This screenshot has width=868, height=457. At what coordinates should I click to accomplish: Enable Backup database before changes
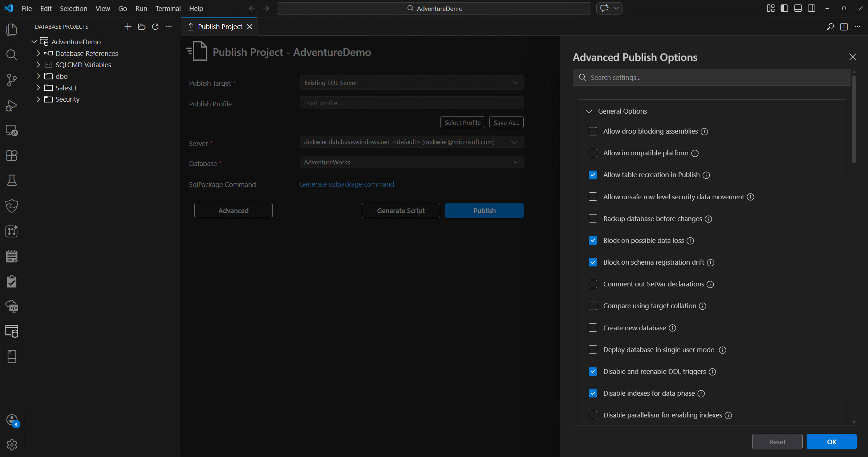click(x=593, y=219)
